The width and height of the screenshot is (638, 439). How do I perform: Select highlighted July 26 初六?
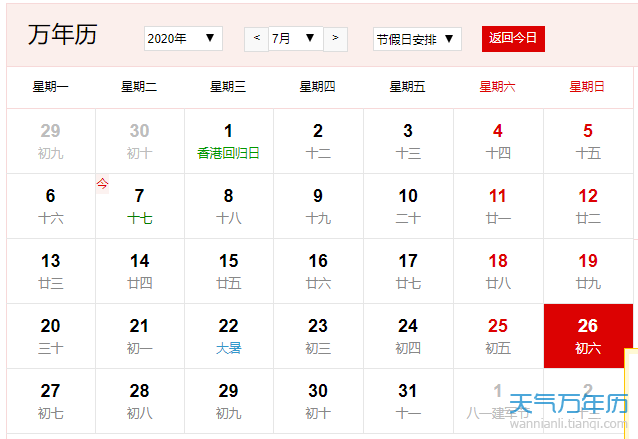(588, 336)
